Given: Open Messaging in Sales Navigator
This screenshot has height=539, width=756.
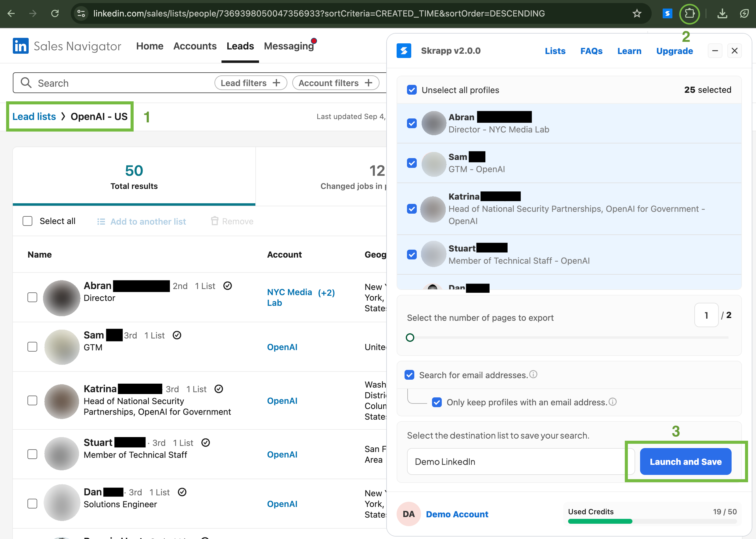Looking at the screenshot, I should coord(289,46).
